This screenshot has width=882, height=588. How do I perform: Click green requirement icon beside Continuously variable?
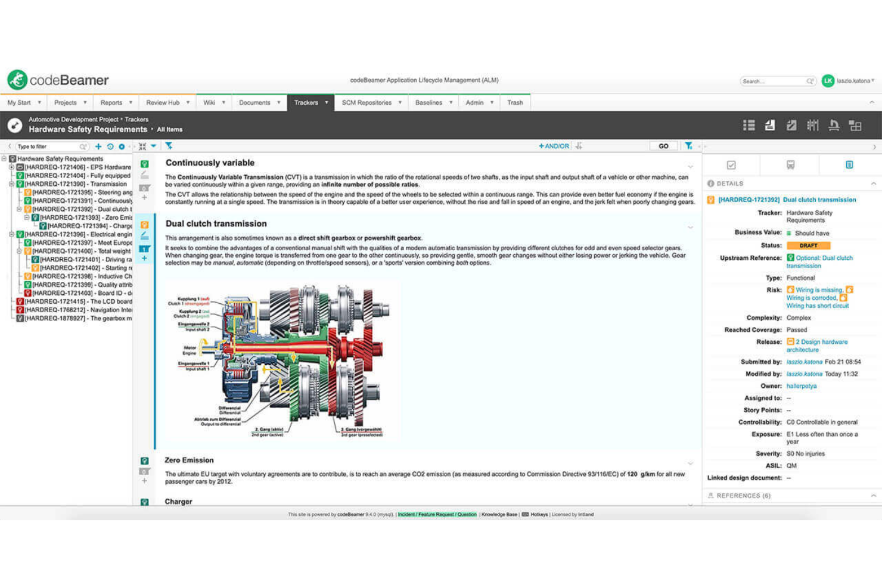click(144, 164)
